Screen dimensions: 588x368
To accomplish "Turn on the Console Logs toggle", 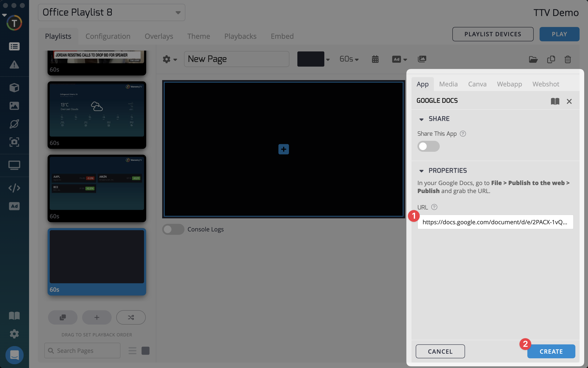I will (x=173, y=229).
